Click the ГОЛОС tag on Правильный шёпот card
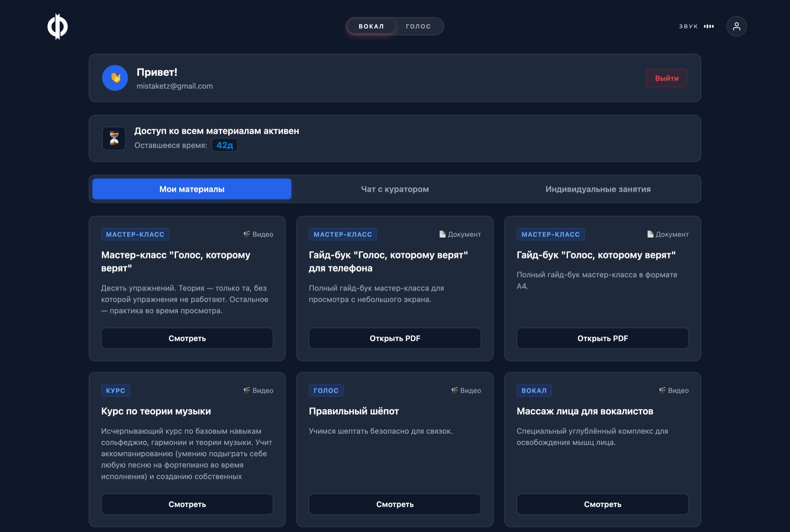The height and width of the screenshot is (532, 790). point(326,391)
